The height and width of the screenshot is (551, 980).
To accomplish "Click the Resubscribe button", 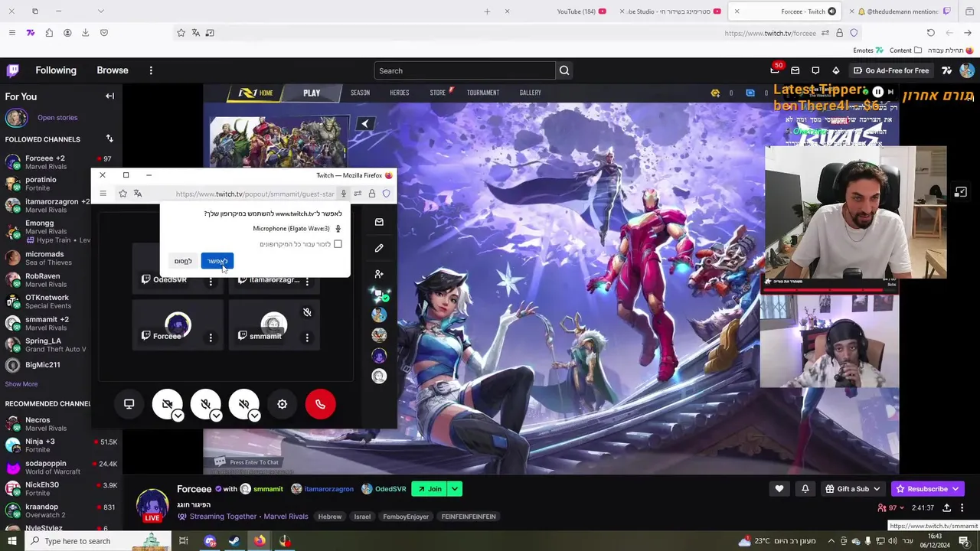I will pos(927,489).
